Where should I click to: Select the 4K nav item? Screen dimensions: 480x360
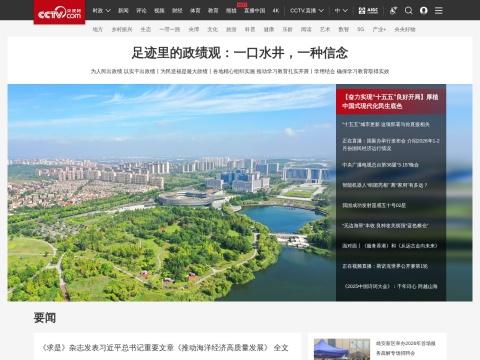tap(276, 11)
